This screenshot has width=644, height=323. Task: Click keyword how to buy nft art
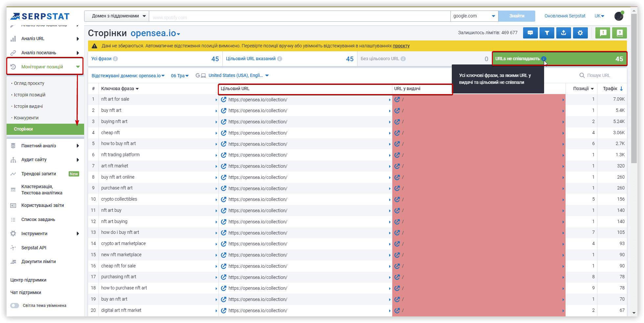(x=118, y=143)
